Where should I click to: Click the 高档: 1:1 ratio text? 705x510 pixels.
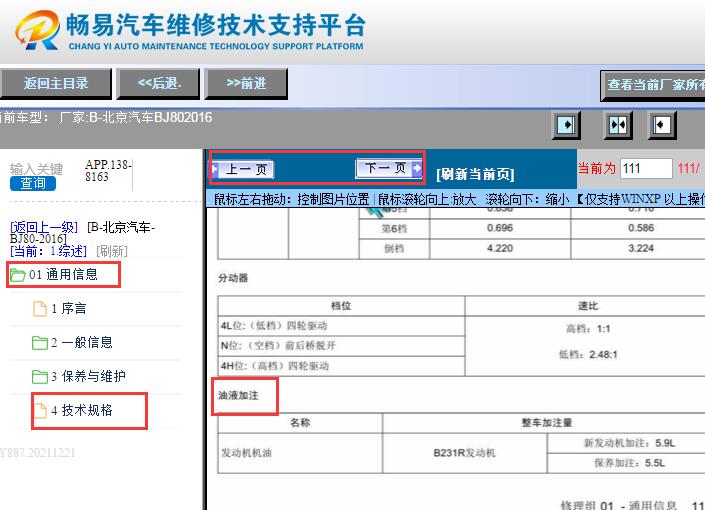click(588, 329)
